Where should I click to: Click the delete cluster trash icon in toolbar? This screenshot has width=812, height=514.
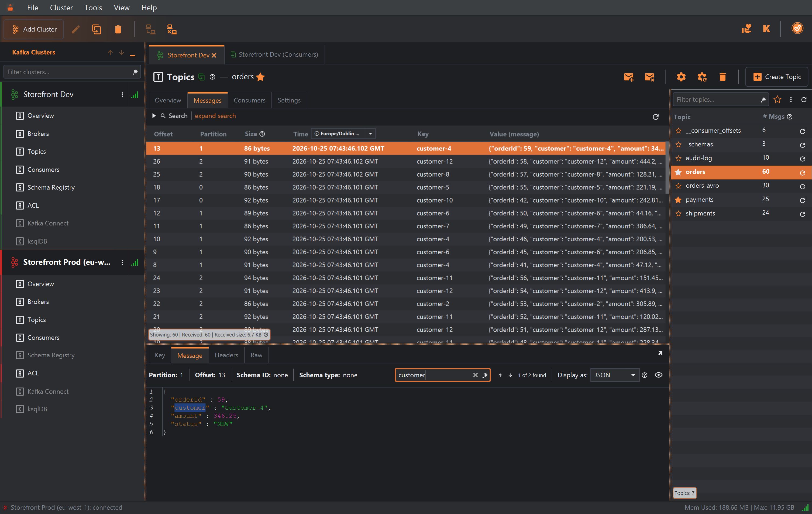coord(118,29)
